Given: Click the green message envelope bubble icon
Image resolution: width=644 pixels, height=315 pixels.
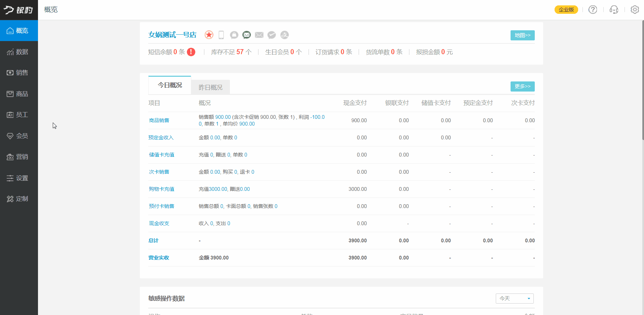Looking at the screenshot, I should coord(247,35).
